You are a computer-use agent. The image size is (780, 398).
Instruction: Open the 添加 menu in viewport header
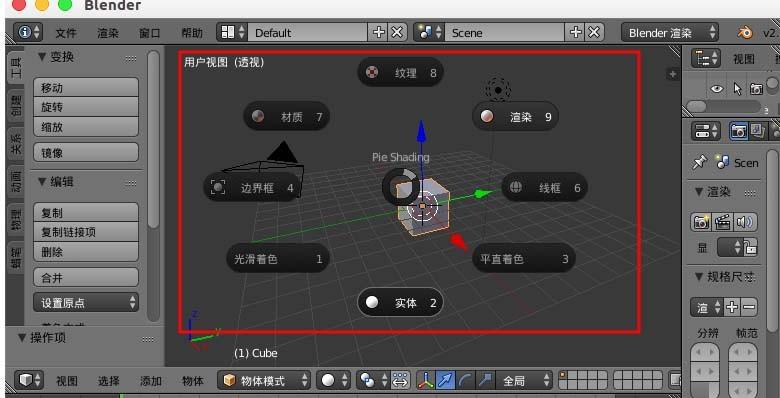(x=151, y=381)
